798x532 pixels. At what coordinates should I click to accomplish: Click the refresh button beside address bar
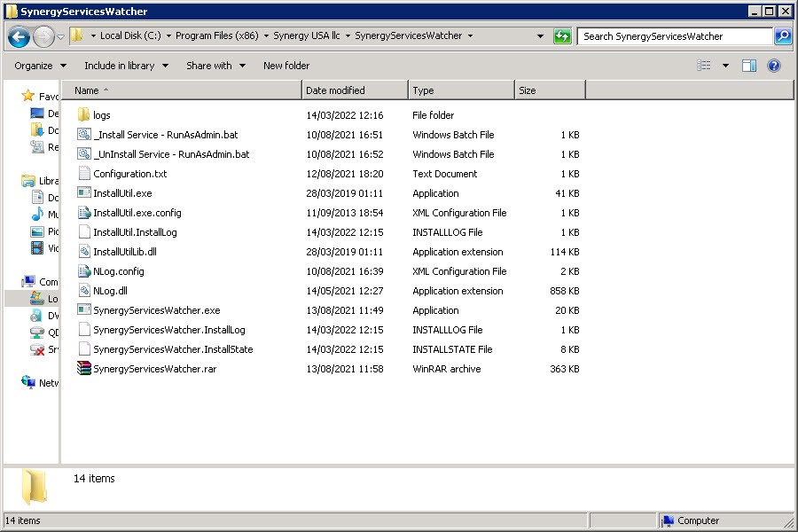click(562, 36)
